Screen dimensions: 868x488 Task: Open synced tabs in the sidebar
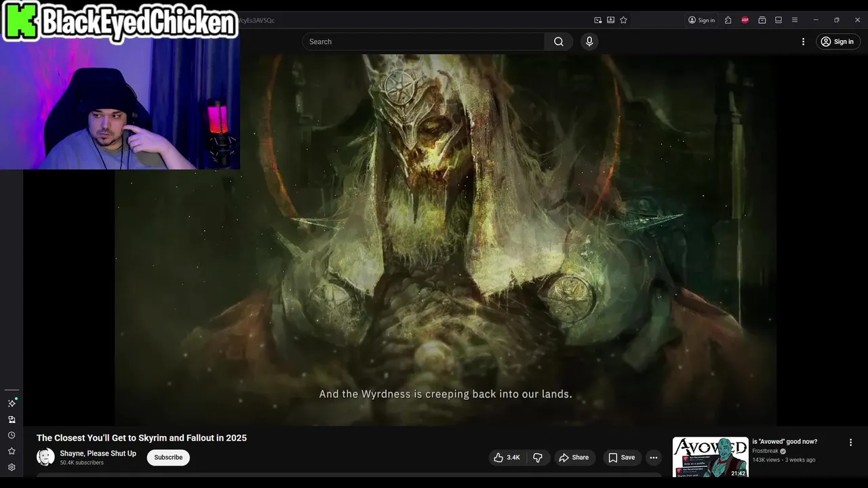point(12,420)
